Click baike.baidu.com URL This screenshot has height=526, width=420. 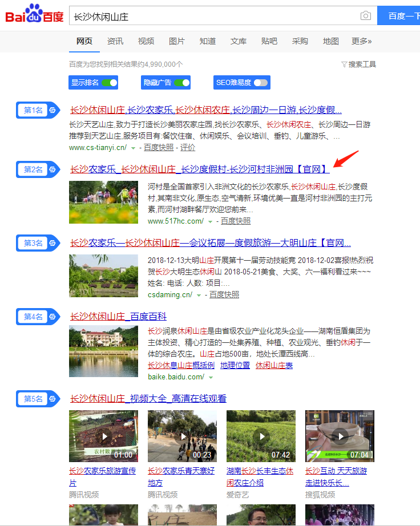[176, 377]
